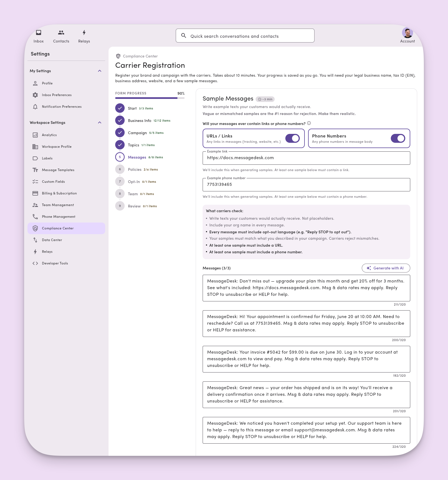
Task: Click the Phone Management handset icon
Action: coord(35,217)
